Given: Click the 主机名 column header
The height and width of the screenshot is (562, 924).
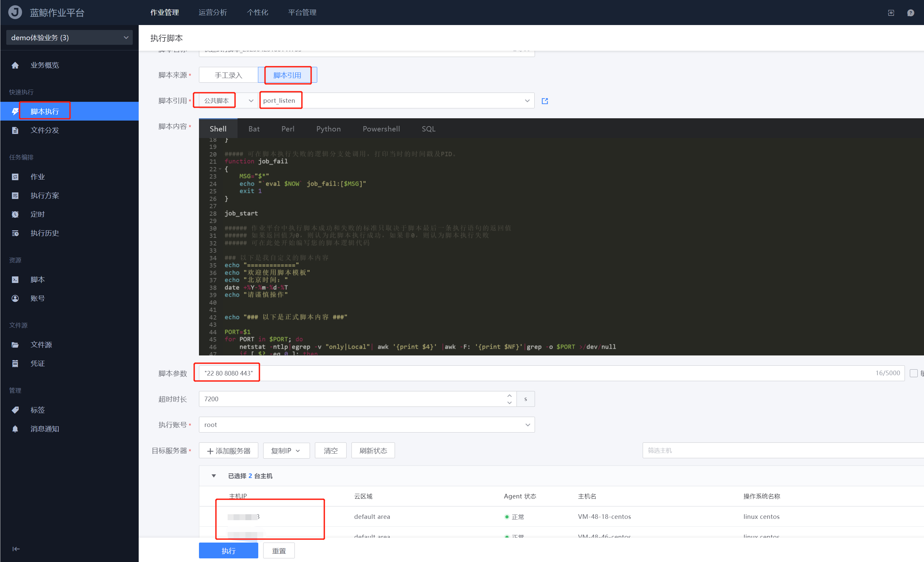Looking at the screenshot, I should click(587, 496).
